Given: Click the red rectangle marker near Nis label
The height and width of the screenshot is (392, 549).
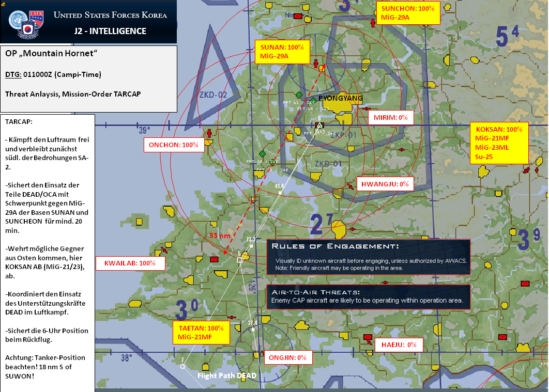Looking at the screenshot, I should pyautogui.click(x=298, y=16).
